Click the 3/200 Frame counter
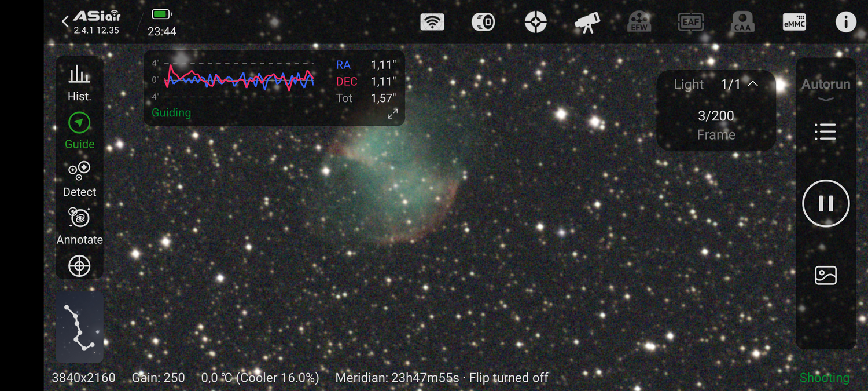The image size is (868, 391). tap(716, 125)
